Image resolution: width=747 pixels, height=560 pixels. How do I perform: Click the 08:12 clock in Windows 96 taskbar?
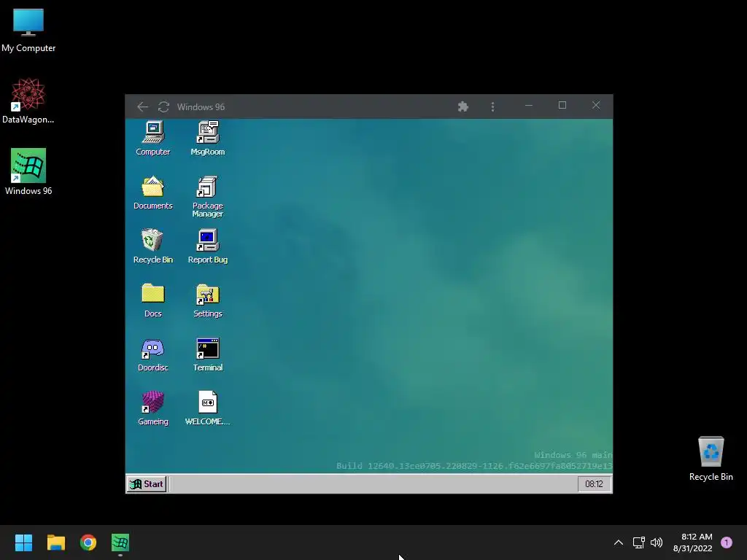point(594,484)
